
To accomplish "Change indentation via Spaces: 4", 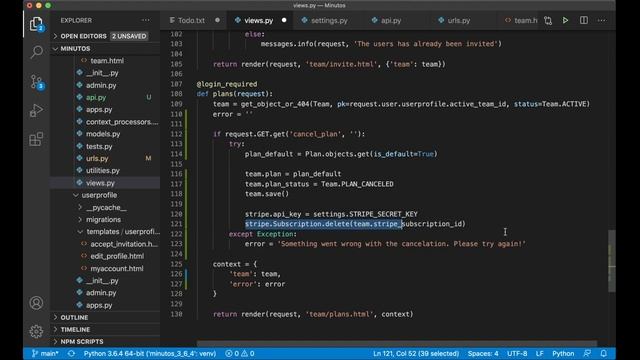I will [x=483, y=353].
